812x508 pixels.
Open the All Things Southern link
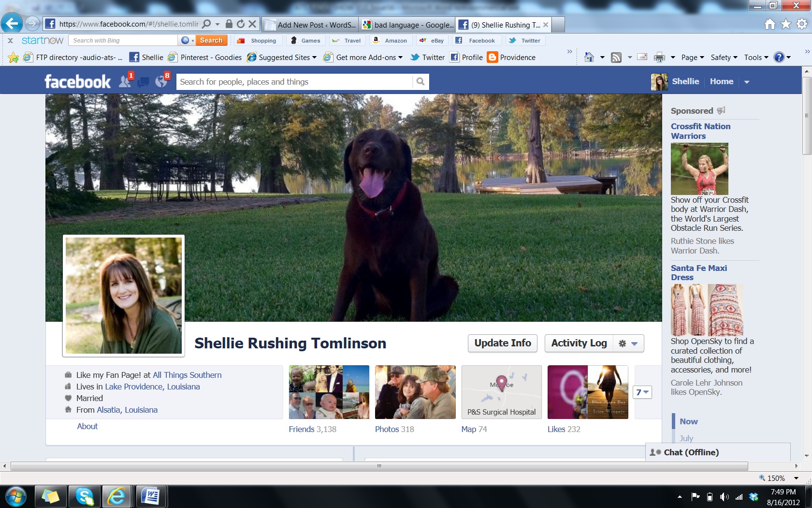187,375
